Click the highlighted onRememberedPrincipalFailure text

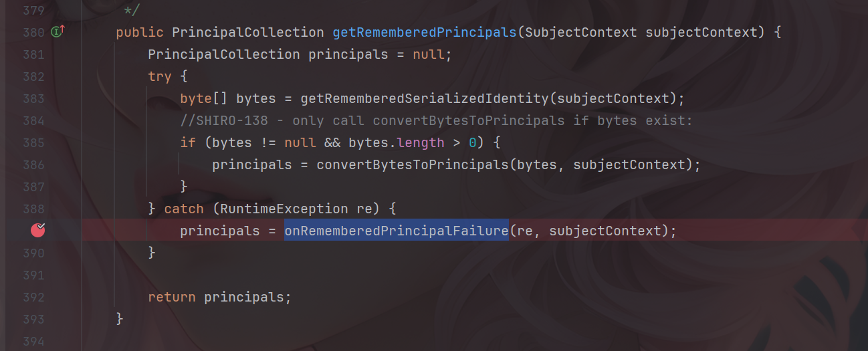click(396, 231)
